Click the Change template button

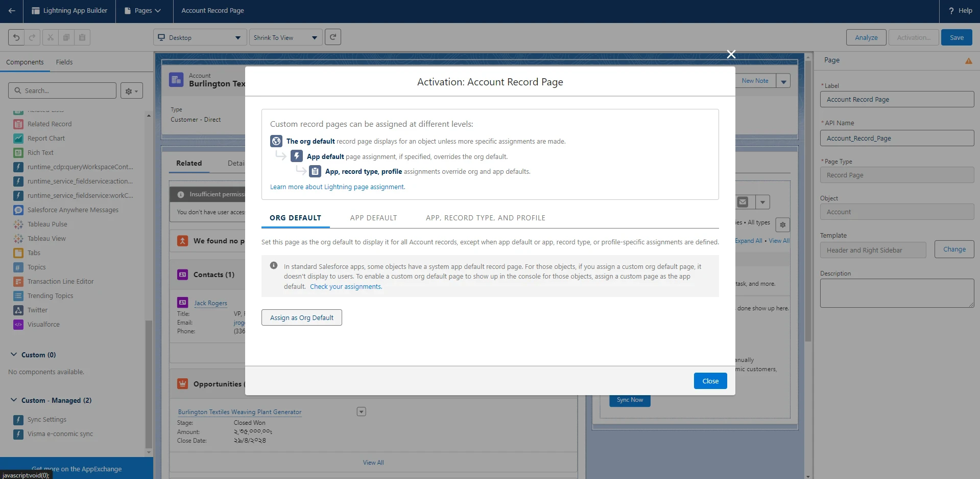954,249
